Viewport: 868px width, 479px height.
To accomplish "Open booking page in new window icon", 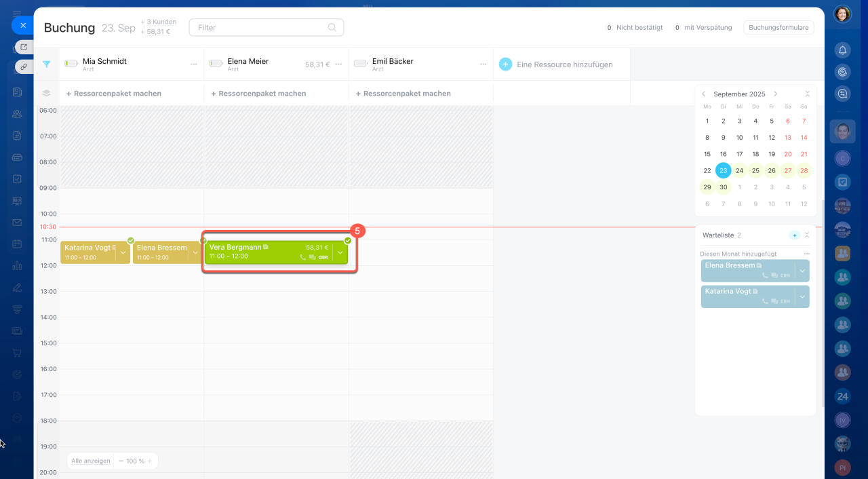I will (x=24, y=47).
